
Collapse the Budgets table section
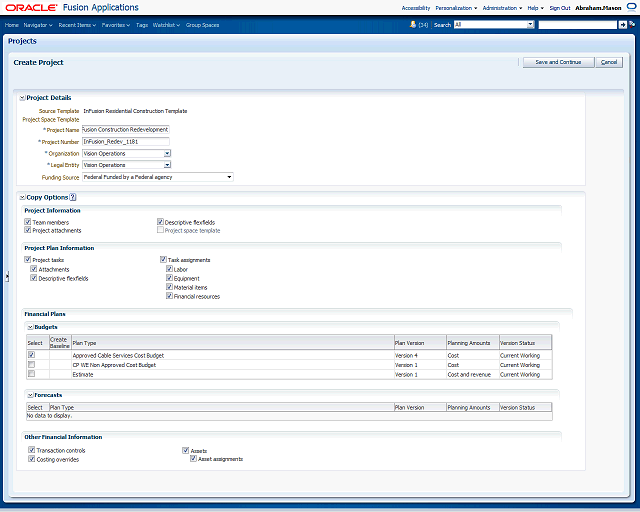coord(30,327)
